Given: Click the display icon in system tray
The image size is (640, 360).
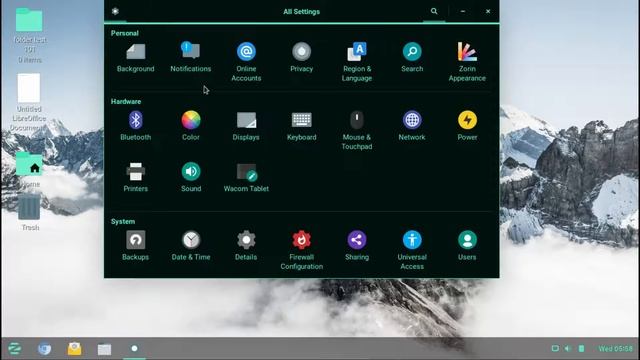Looking at the screenshot, I should [555, 349].
